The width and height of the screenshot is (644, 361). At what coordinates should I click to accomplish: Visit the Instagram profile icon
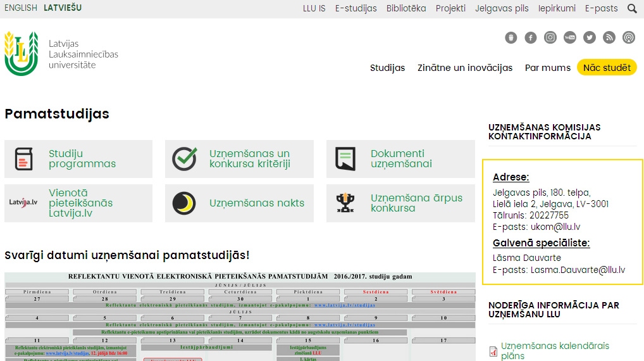pos(550,37)
